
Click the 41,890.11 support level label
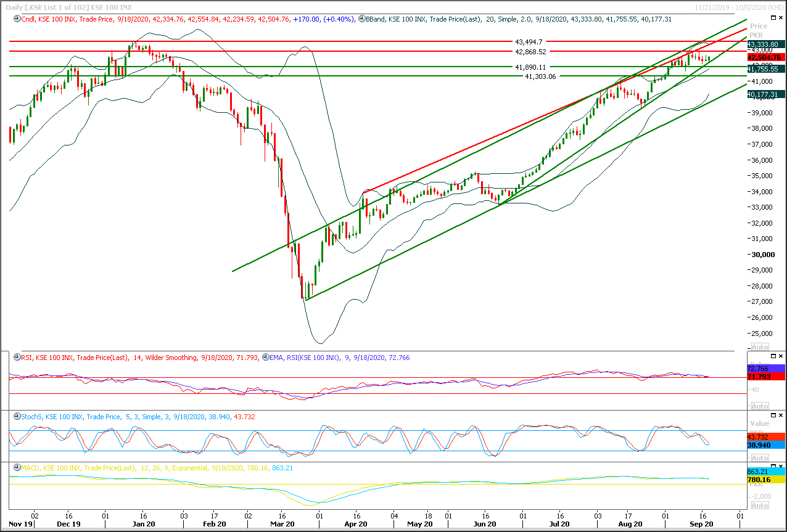pos(531,67)
